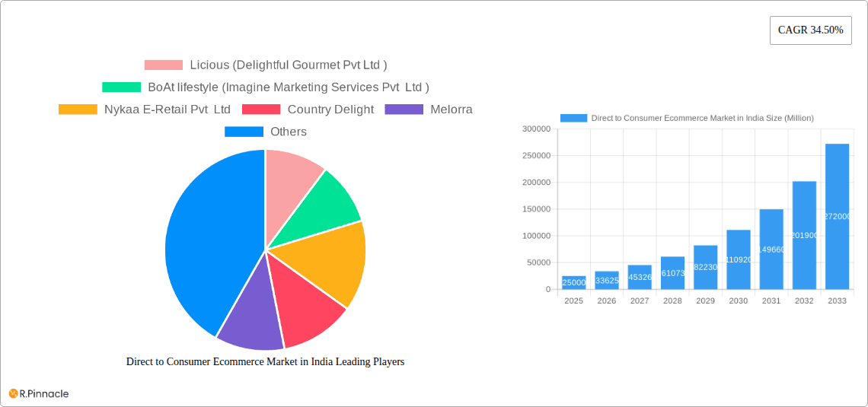This screenshot has width=868, height=407.
Task: Click the 2026 bar labeled 33625
Action: tap(607, 281)
